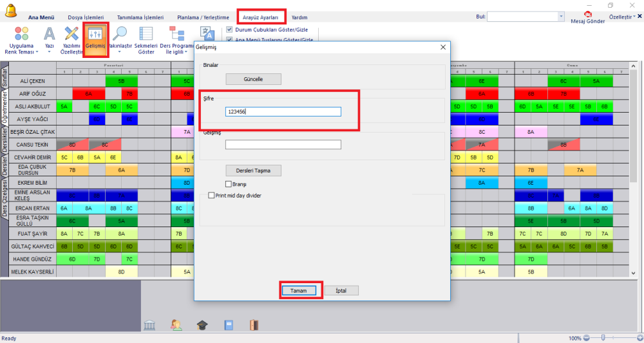Switch to the Ders Çizelgesi side tab
This screenshot has height=343, width=644.
(5, 198)
